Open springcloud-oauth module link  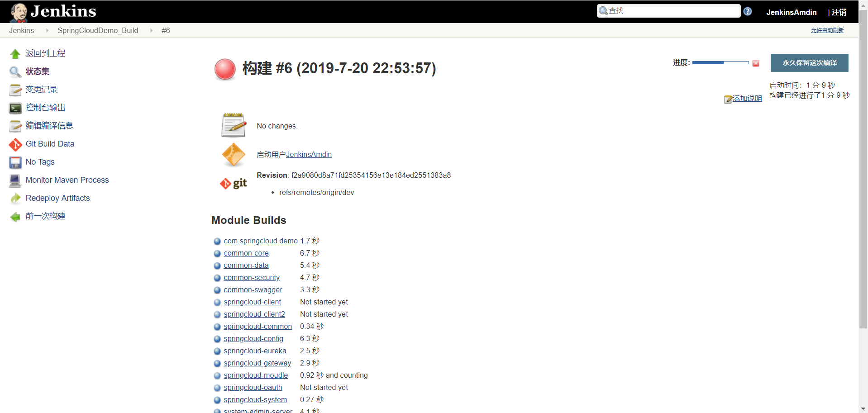[253, 388]
